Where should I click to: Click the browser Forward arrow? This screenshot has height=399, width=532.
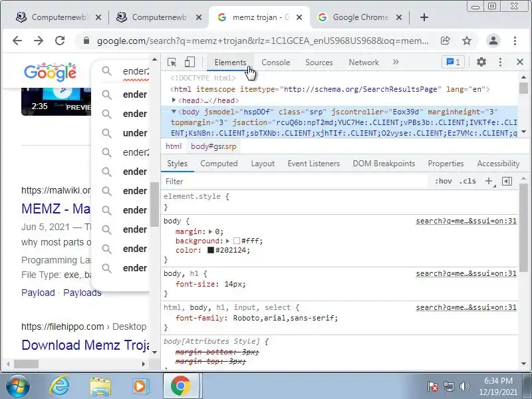(39, 41)
